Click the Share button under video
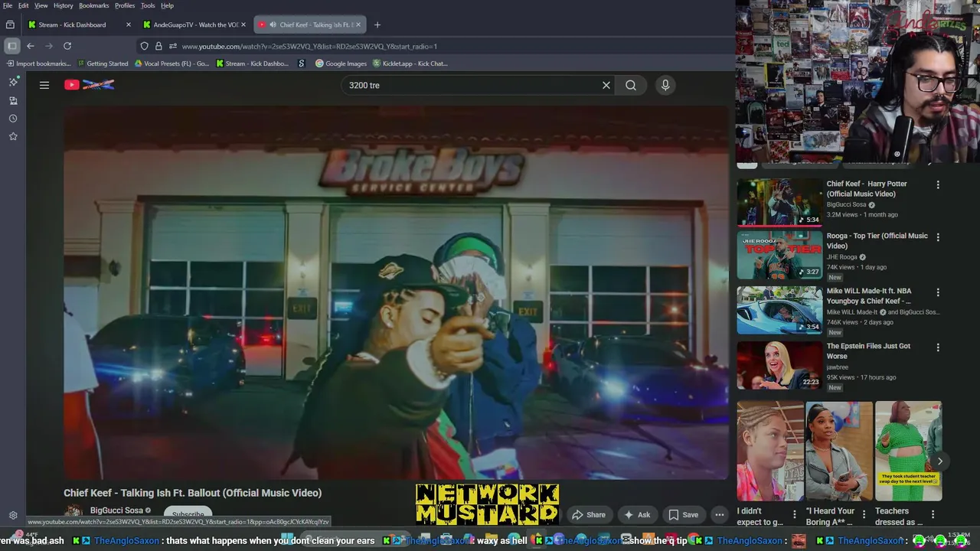The image size is (980, 551). coord(589,515)
